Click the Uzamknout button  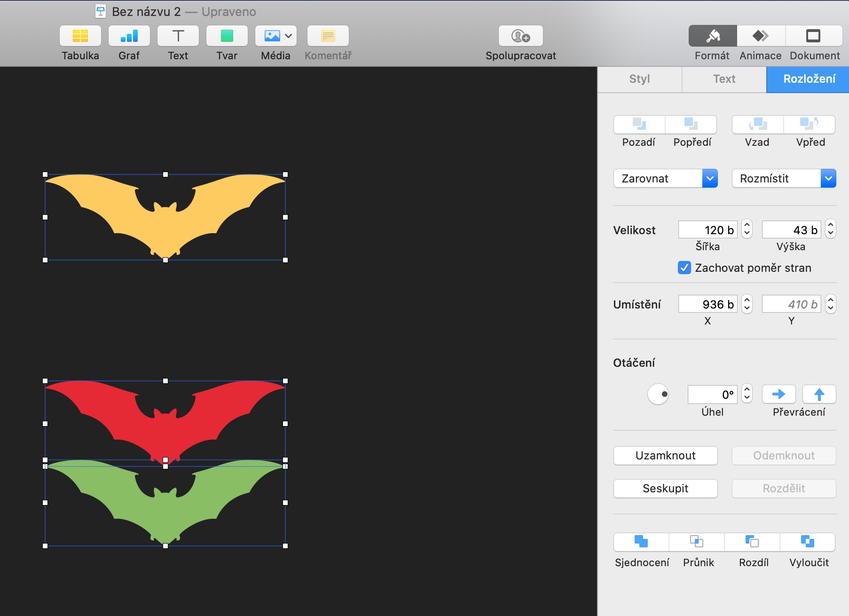point(666,456)
